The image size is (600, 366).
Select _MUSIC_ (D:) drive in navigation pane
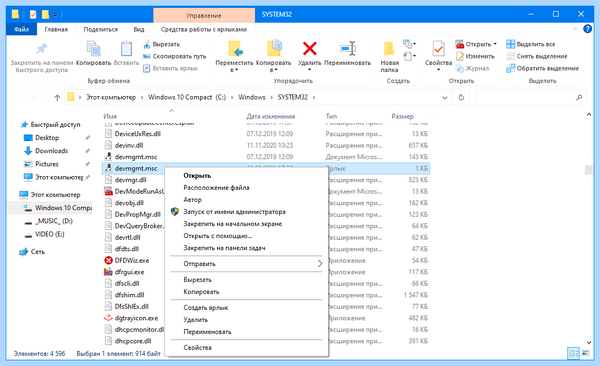click(x=54, y=221)
